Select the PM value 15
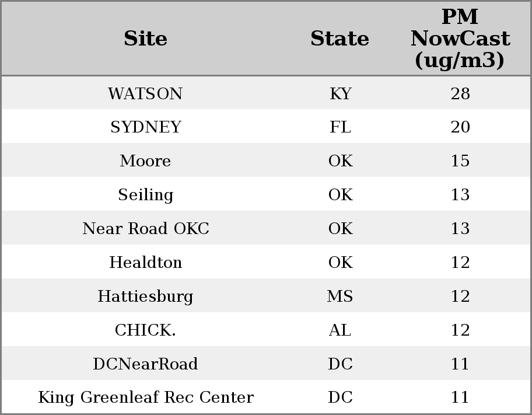Image resolution: width=532 pixels, height=415 pixels. click(x=460, y=161)
